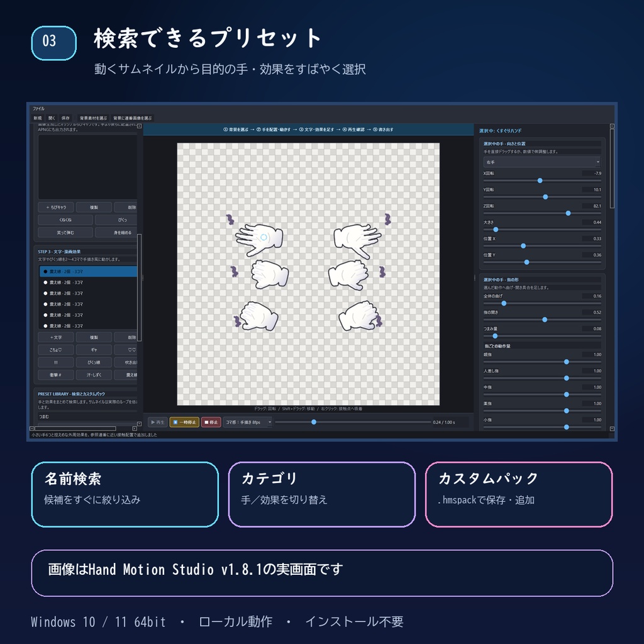This screenshot has height=644, width=644.
Task: Open the 右手 hand selection dropdown
Action: click(x=542, y=162)
